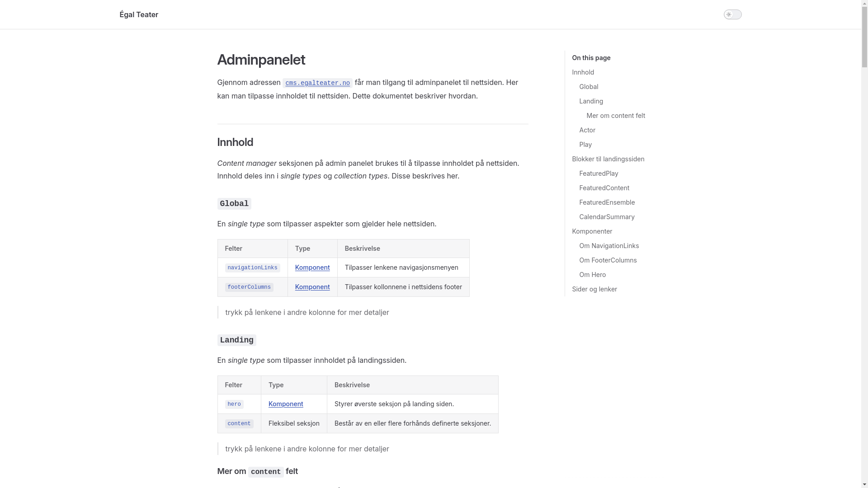Click 'Tilpasser kollonnene i nettsidens footer' cell
Screen dimensions: 868x488
(x=403, y=287)
